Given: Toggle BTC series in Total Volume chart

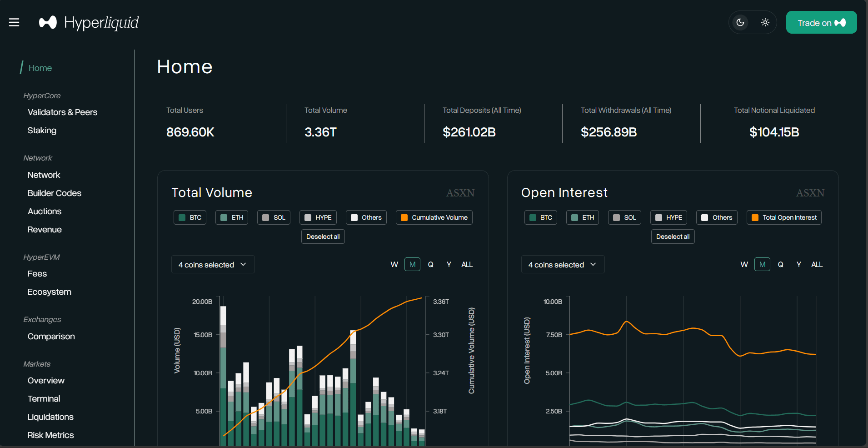Looking at the screenshot, I should pos(190,217).
